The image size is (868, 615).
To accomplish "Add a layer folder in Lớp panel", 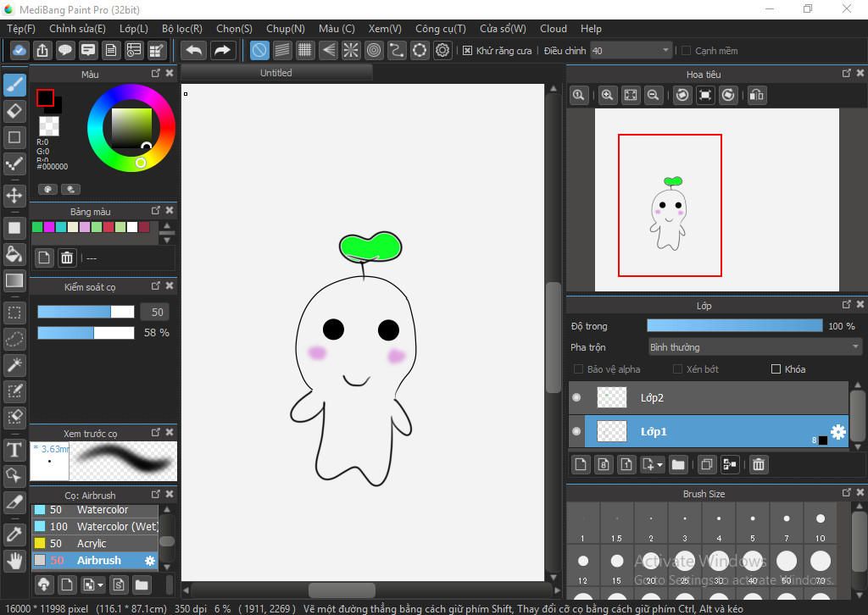I will pos(678,464).
